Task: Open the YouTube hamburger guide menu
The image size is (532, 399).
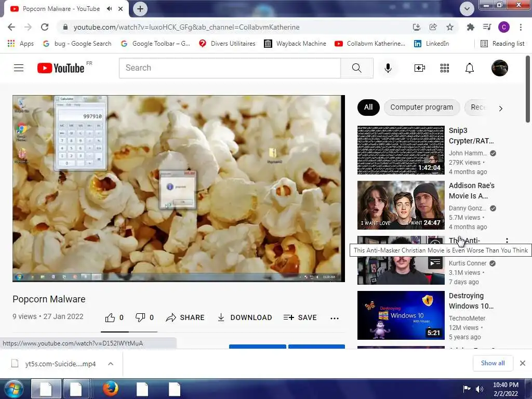Action: pyautogui.click(x=19, y=68)
